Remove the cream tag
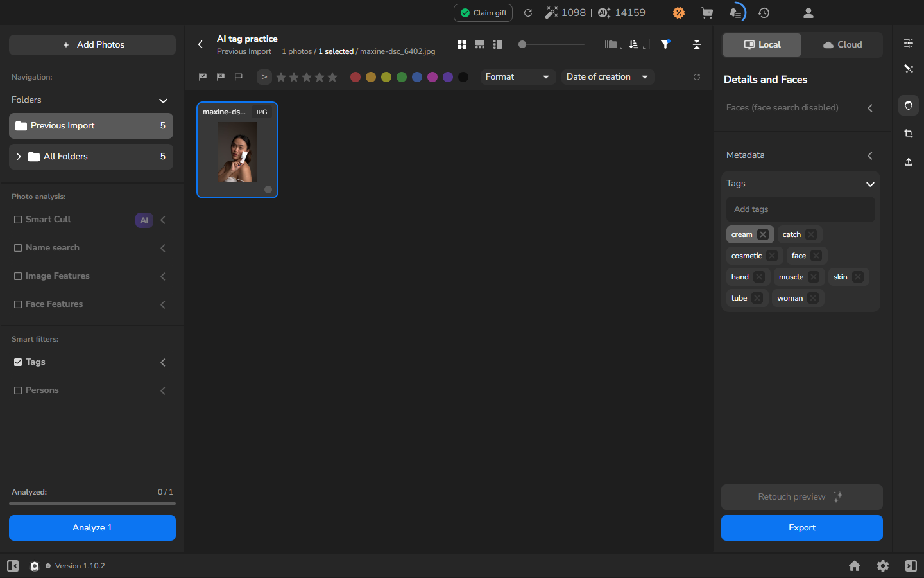 point(763,234)
